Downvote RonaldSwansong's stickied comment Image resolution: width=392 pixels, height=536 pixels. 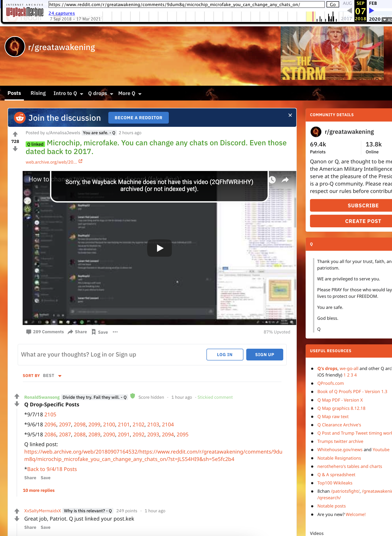pyautogui.click(x=17, y=404)
